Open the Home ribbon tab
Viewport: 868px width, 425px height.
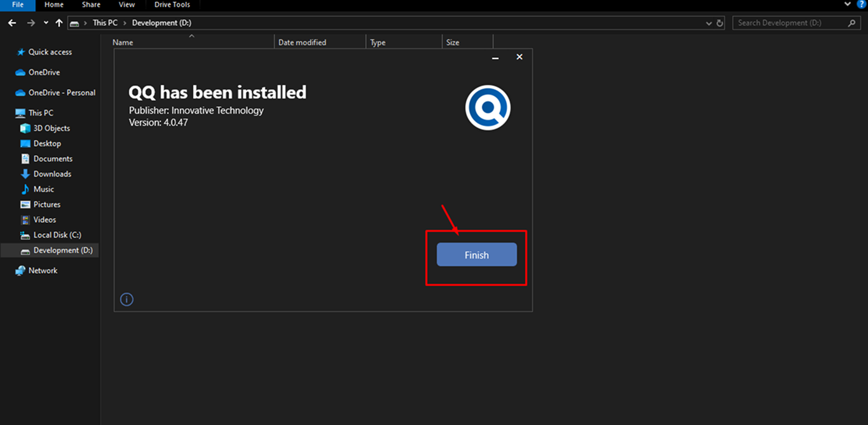click(x=54, y=4)
